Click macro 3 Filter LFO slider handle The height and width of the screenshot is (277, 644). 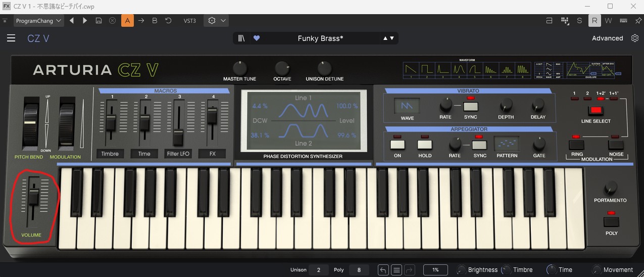point(179,136)
